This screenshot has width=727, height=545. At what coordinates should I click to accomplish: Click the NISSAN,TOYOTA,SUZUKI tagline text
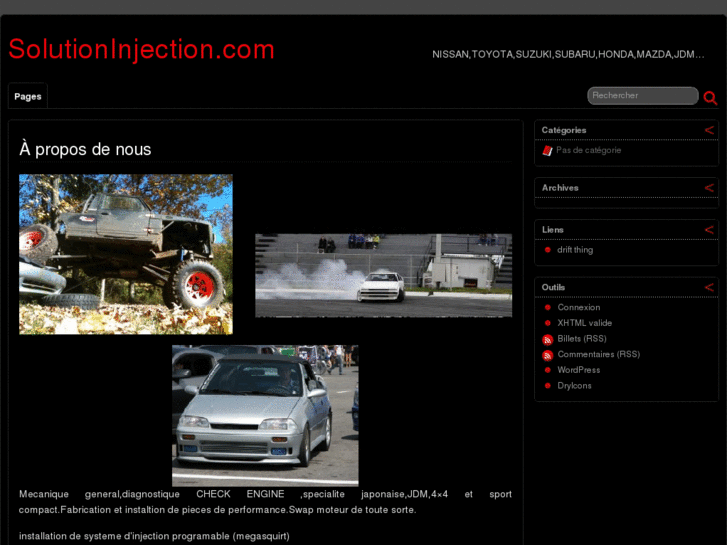pyautogui.click(x=568, y=55)
